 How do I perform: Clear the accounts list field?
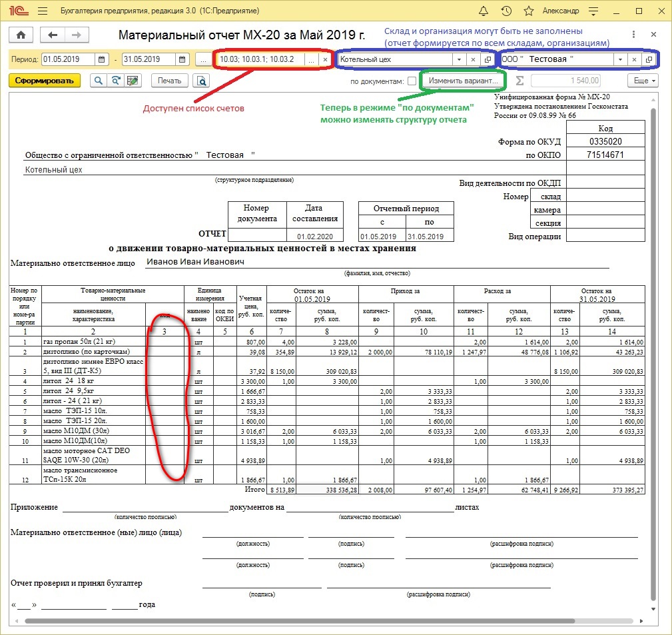point(325,59)
